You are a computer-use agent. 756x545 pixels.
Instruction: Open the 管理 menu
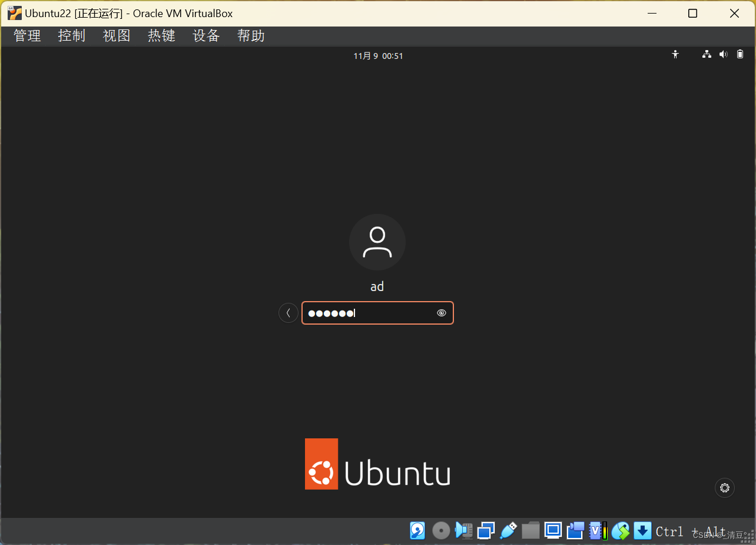click(x=27, y=36)
